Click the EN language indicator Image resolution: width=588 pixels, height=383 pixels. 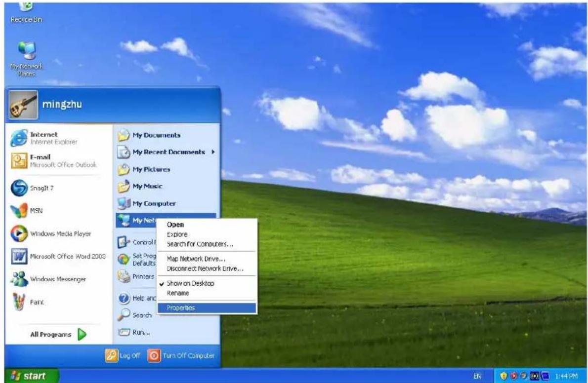pos(477,376)
